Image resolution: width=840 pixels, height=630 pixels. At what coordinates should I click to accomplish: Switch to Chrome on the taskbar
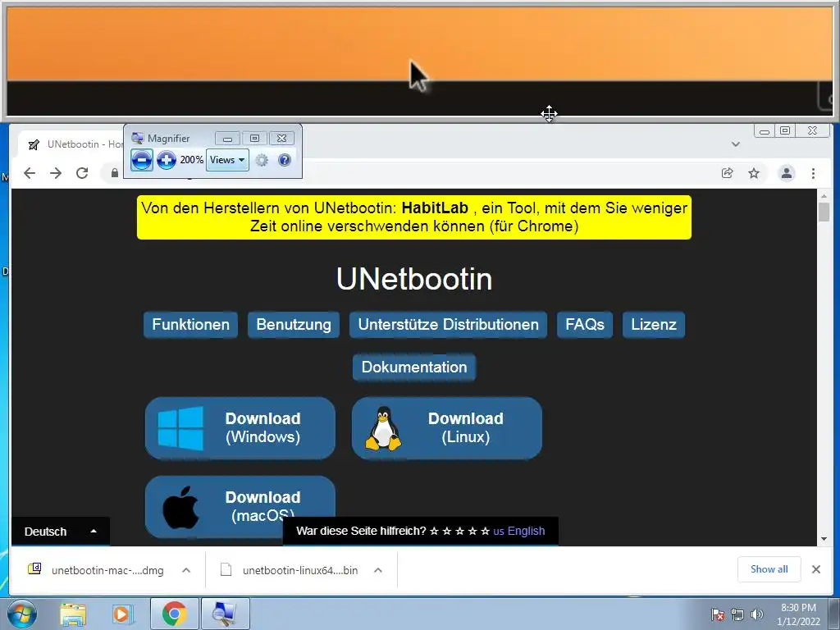pyautogui.click(x=175, y=614)
